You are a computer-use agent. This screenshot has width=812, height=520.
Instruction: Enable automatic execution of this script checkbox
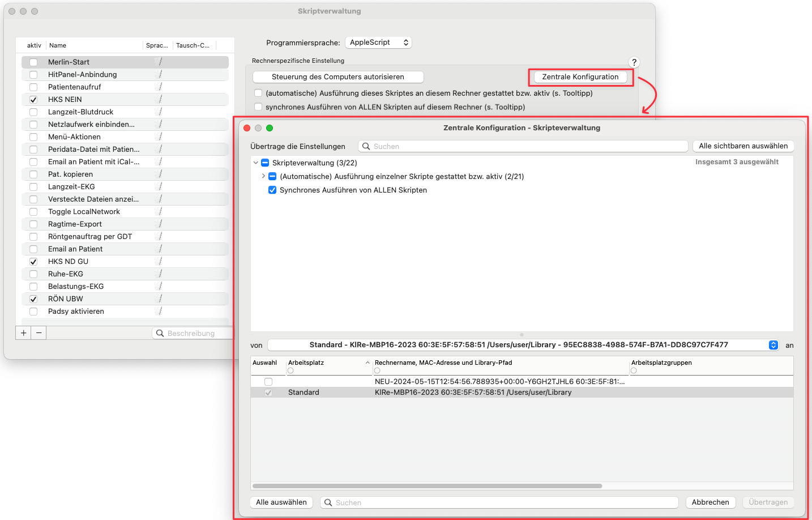258,93
